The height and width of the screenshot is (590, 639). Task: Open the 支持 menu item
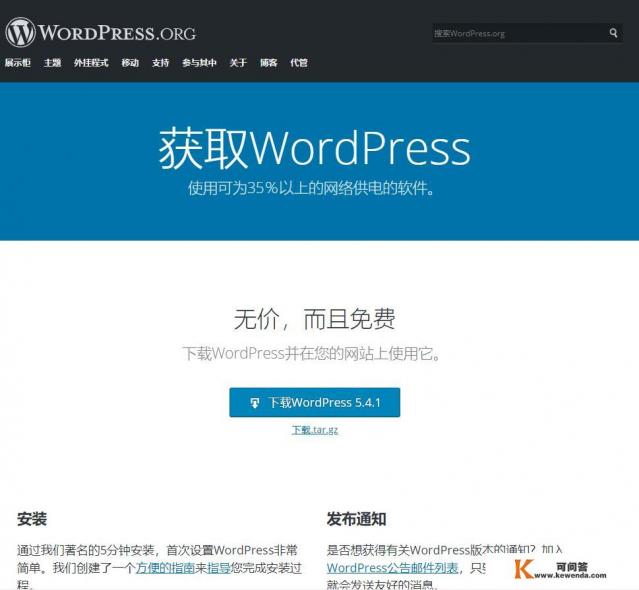coord(161,63)
